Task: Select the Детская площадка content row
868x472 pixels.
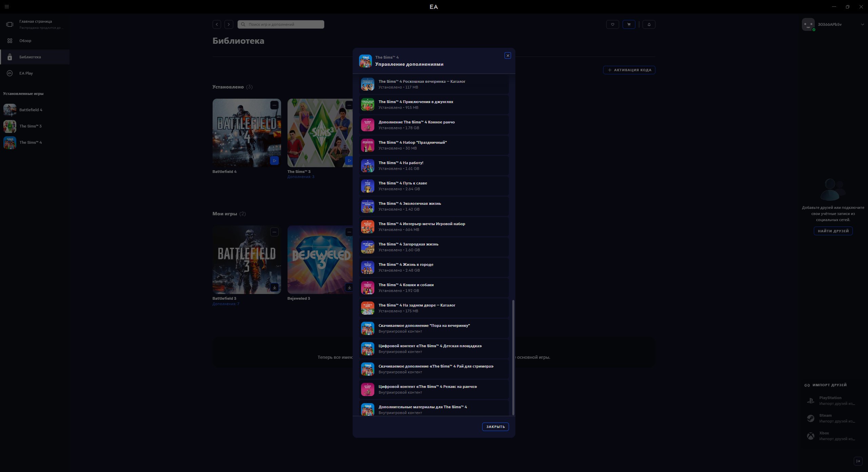Action: (434, 349)
